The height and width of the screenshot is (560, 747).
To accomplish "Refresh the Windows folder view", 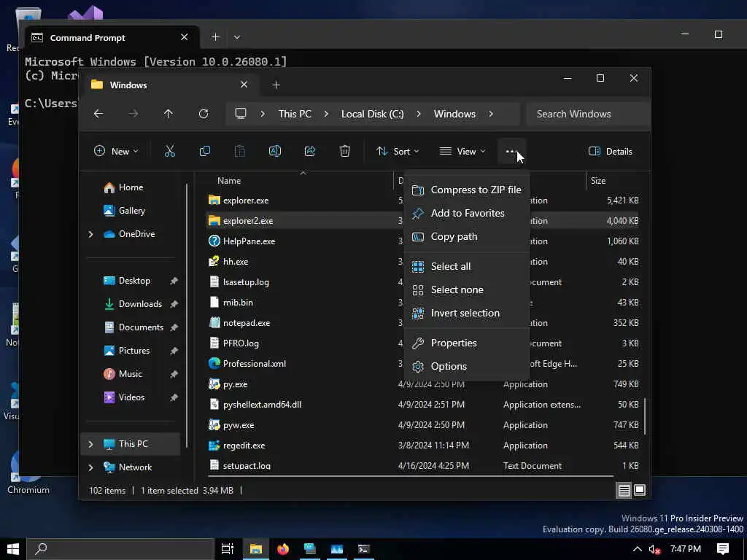I will 204,114.
